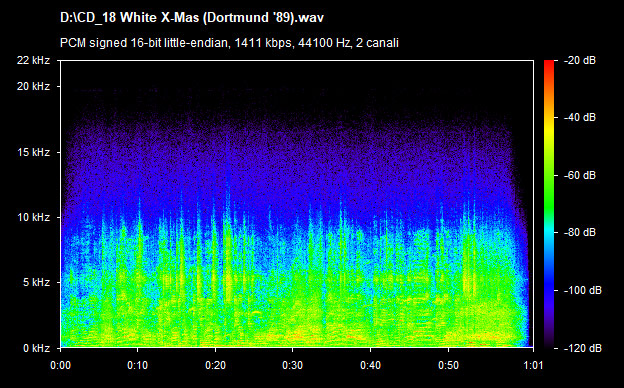Select the PCM signed 16-bit format info line
Screen dimensions: 624x388
coord(229,43)
